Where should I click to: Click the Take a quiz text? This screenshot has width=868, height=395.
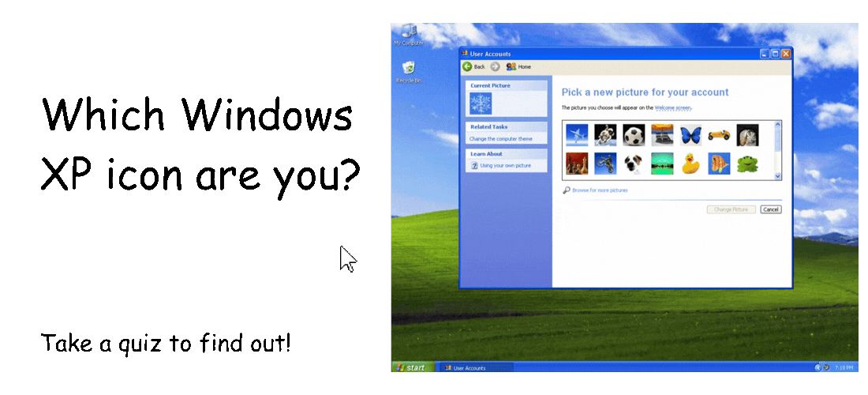click(x=166, y=344)
